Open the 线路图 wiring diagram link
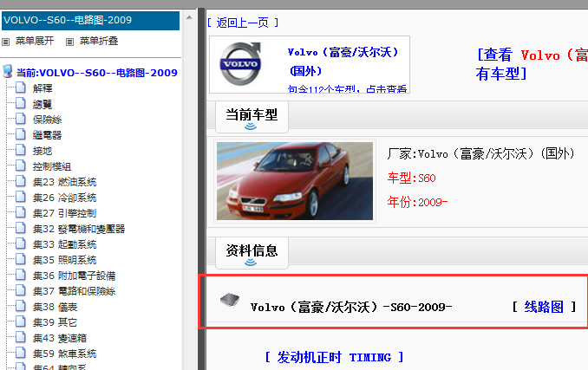 [544, 307]
